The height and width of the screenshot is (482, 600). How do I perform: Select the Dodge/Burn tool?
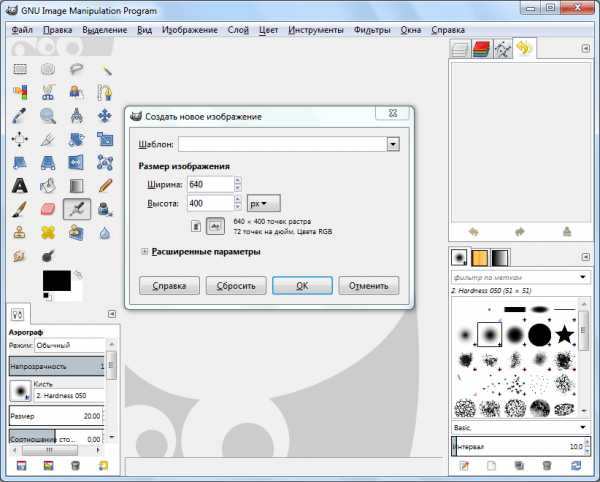click(48, 256)
